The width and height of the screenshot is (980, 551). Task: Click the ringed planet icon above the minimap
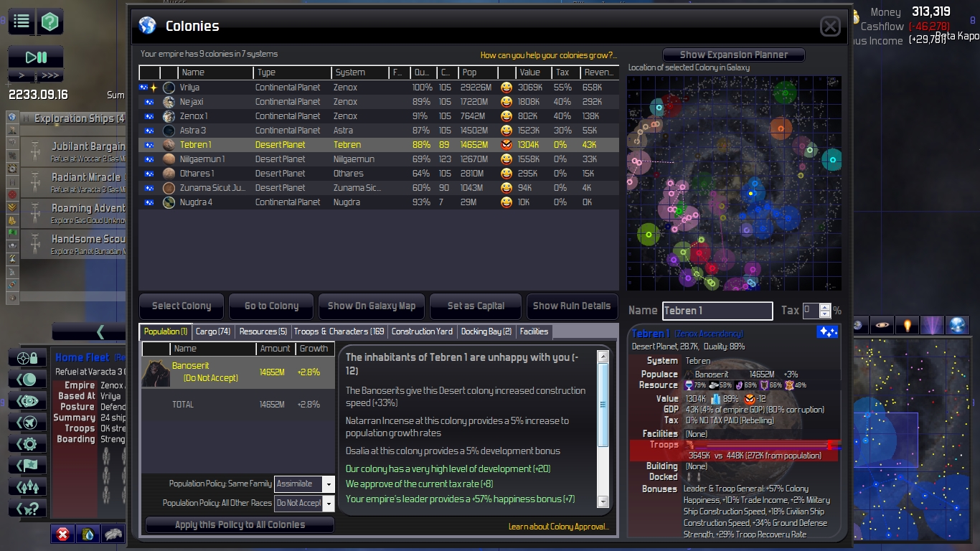click(883, 326)
